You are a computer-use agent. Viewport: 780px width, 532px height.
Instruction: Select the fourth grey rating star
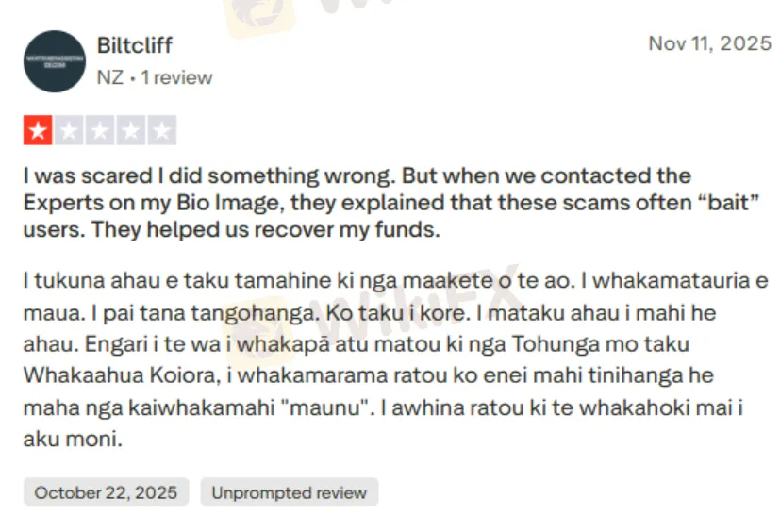[x=132, y=130]
